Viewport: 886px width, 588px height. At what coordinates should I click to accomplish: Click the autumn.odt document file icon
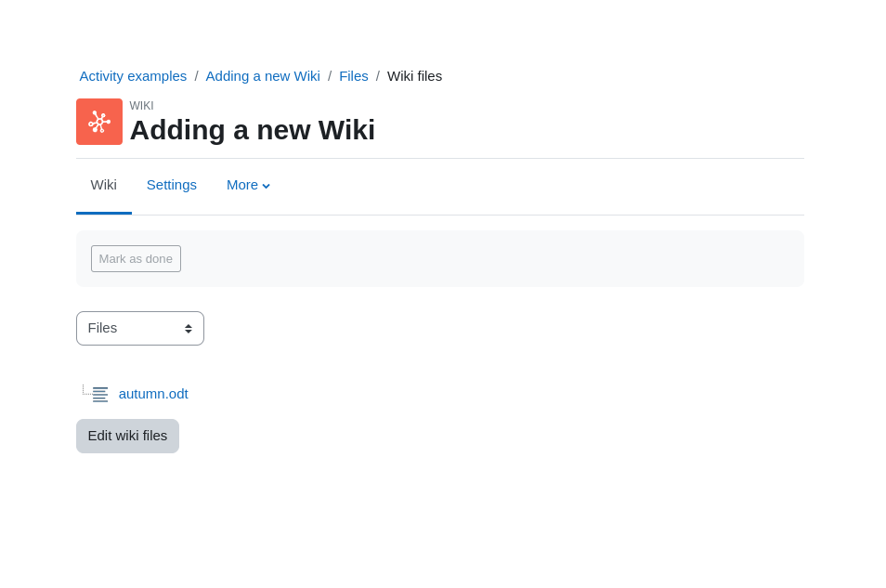coord(100,394)
